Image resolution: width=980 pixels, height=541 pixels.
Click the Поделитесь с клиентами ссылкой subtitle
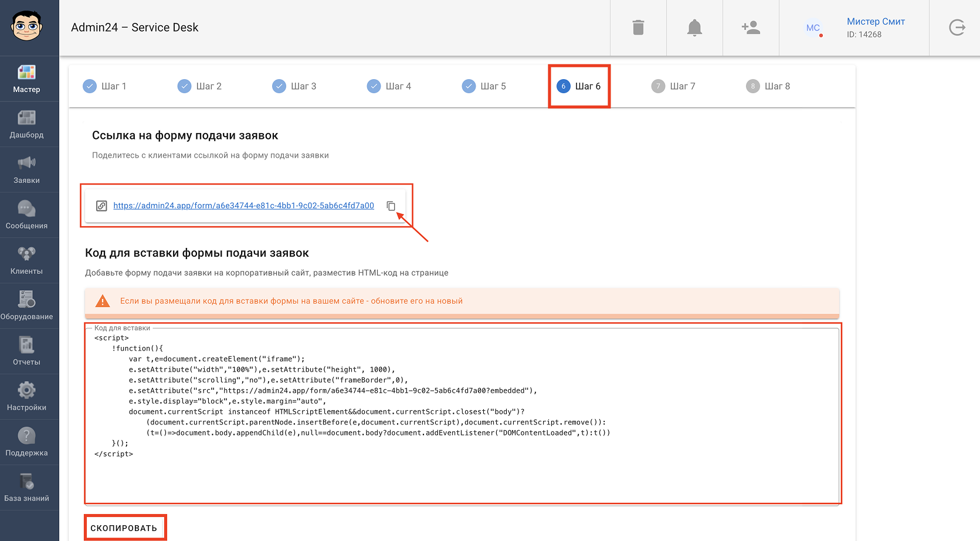click(211, 155)
